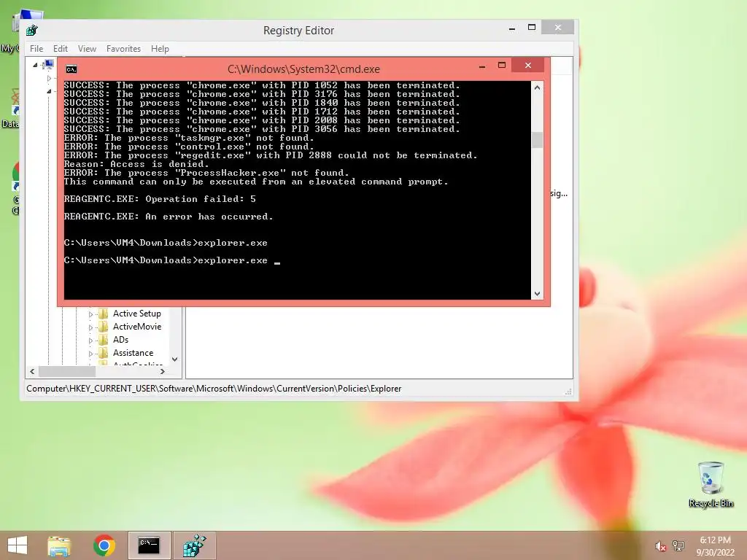Expand the Active Setup registry key
This screenshot has width=747, height=560.
90,314
